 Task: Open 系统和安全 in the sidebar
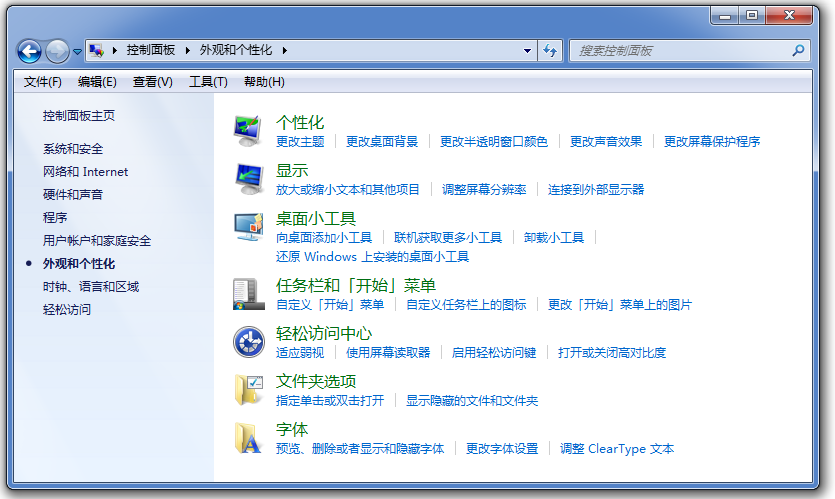click(x=73, y=149)
